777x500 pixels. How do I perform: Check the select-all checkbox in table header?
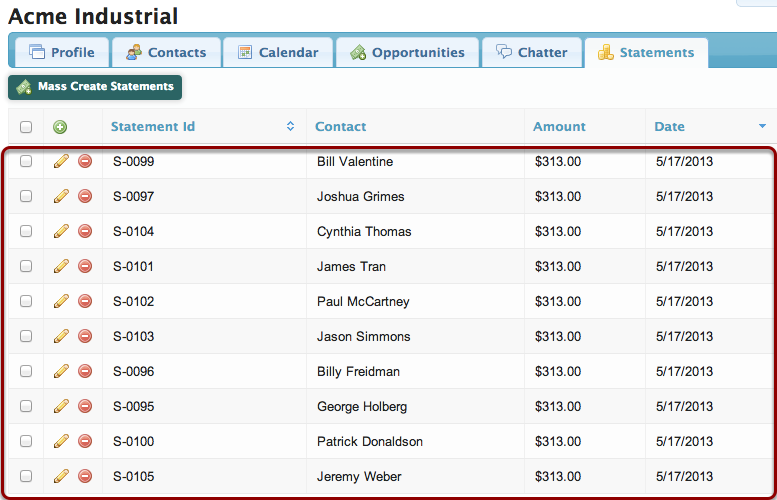[x=26, y=127]
